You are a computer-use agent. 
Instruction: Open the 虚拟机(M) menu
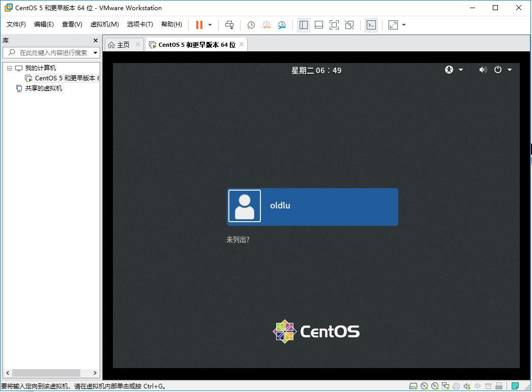[x=104, y=24]
